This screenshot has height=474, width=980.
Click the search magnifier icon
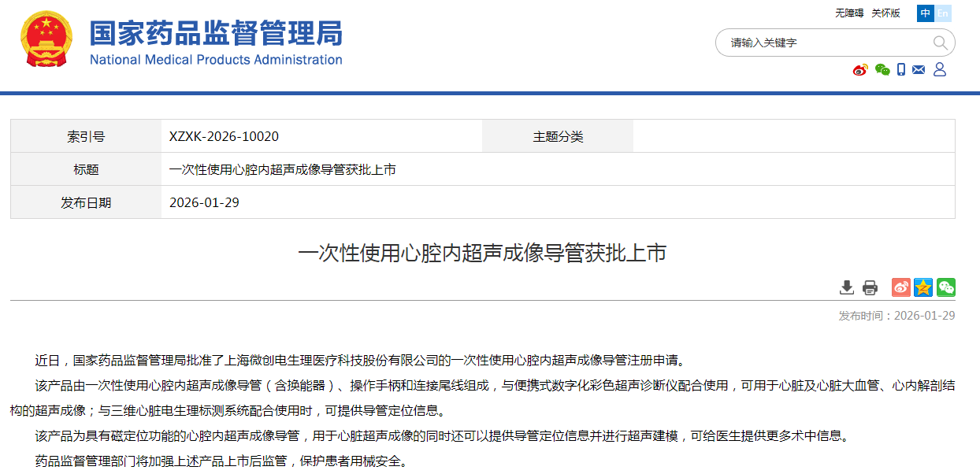pyautogui.click(x=941, y=43)
